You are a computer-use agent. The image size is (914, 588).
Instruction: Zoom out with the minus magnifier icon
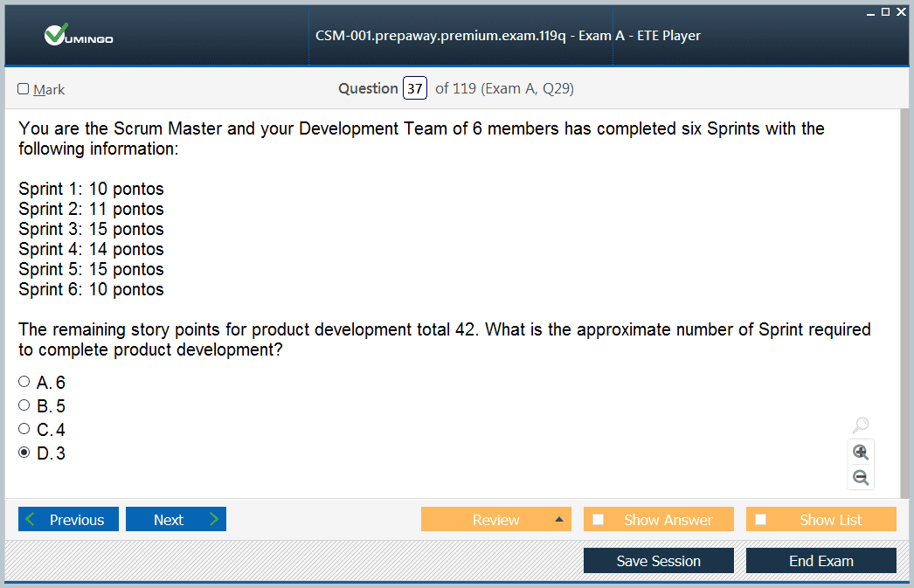(x=861, y=477)
